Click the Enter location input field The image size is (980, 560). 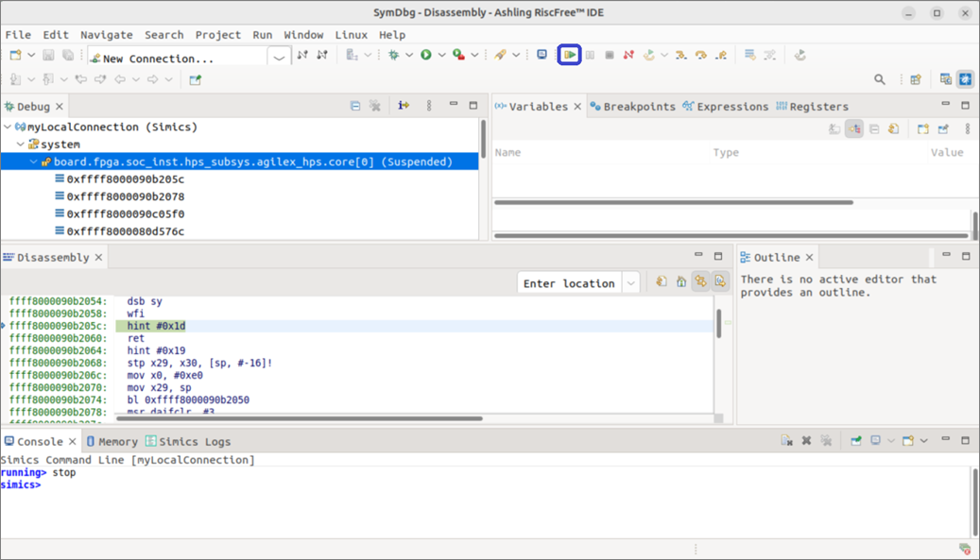pyautogui.click(x=569, y=283)
